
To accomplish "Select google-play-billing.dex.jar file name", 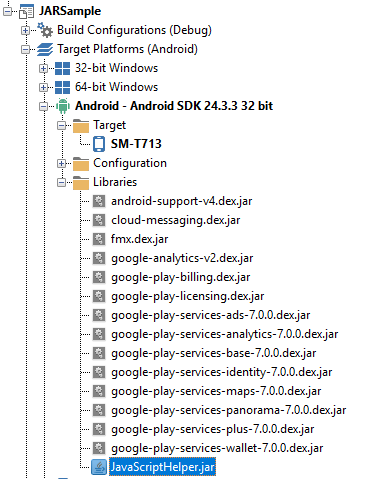I will click(x=181, y=277).
